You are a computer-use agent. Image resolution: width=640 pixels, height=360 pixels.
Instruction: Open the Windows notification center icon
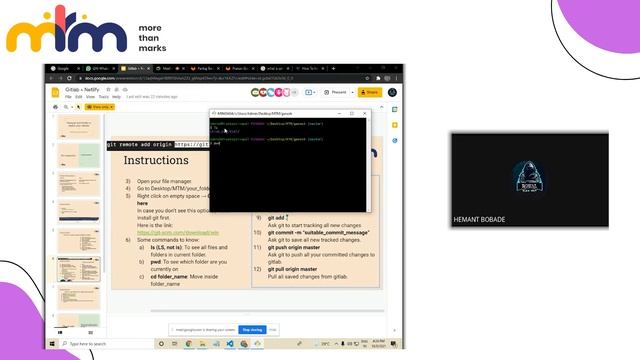[x=394, y=344]
